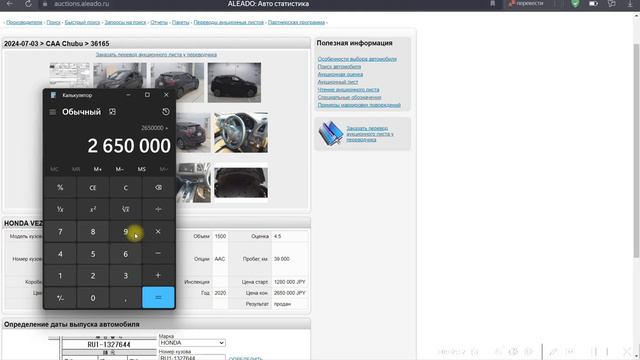Open the third link in the top navigation row
The image size is (640, 360).
(x=82, y=22)
